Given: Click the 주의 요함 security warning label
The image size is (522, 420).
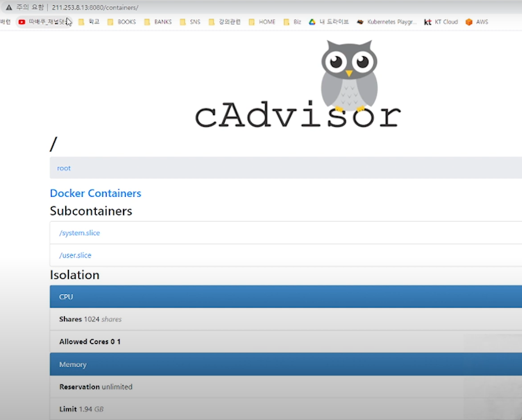Looking at the screenshot, I should (30, 7).
